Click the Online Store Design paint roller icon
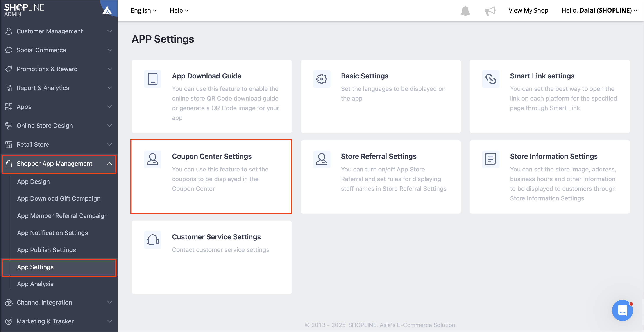 [x=9, y=126]
